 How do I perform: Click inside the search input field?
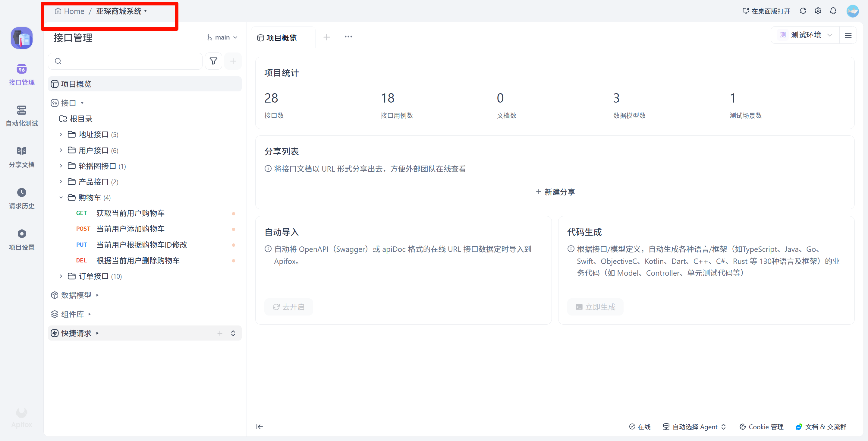tap(125, 61)
